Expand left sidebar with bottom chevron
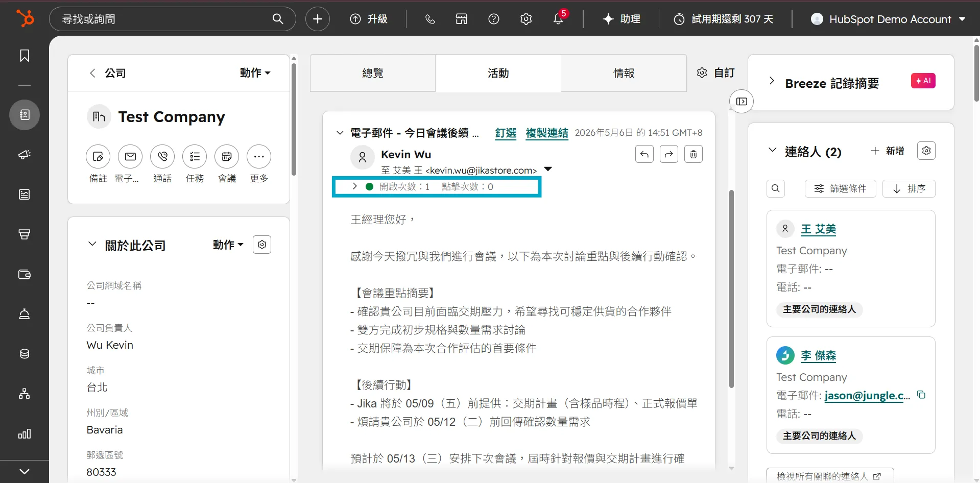 pyautogui.click(x=25, y=471)
